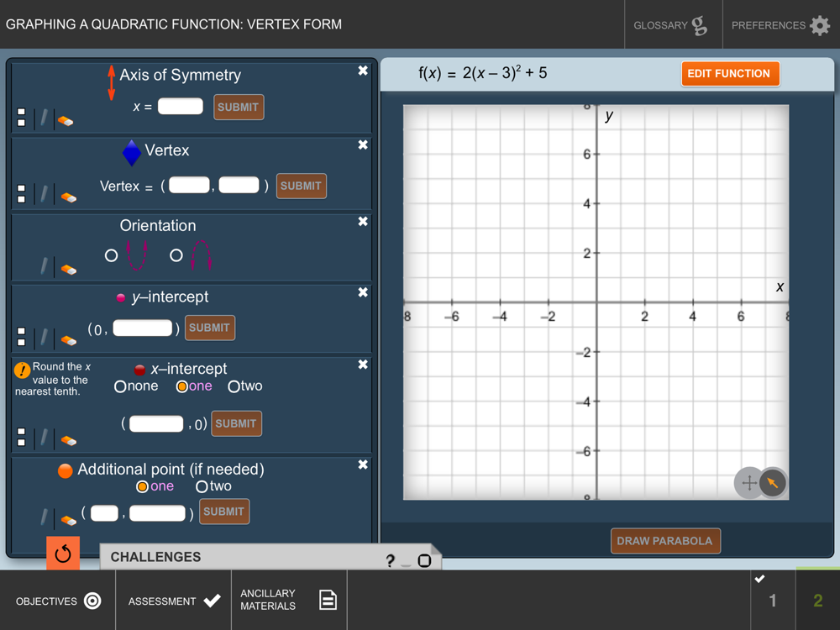This screenshot has width=840, height=630.
Task: Select 'two' for x-intercept count
Action: point(234,386)
